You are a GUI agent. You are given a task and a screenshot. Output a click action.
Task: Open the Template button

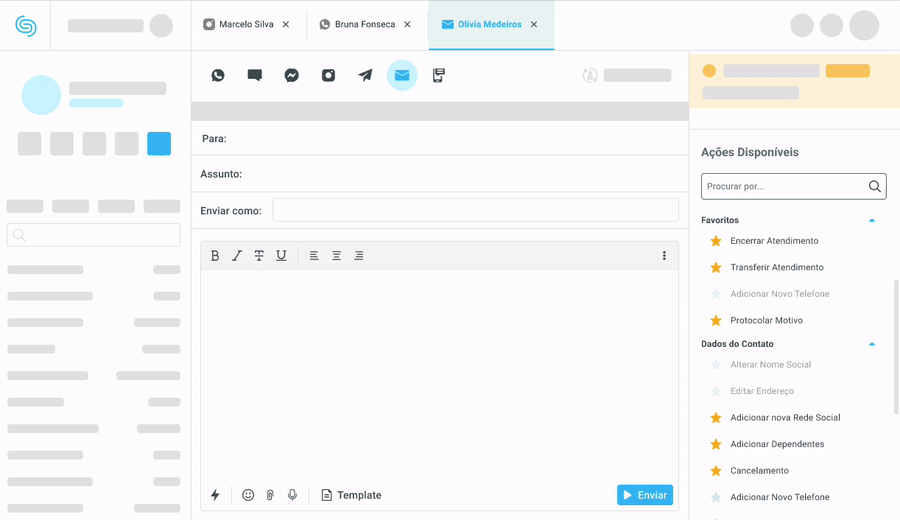pos(351,495)
